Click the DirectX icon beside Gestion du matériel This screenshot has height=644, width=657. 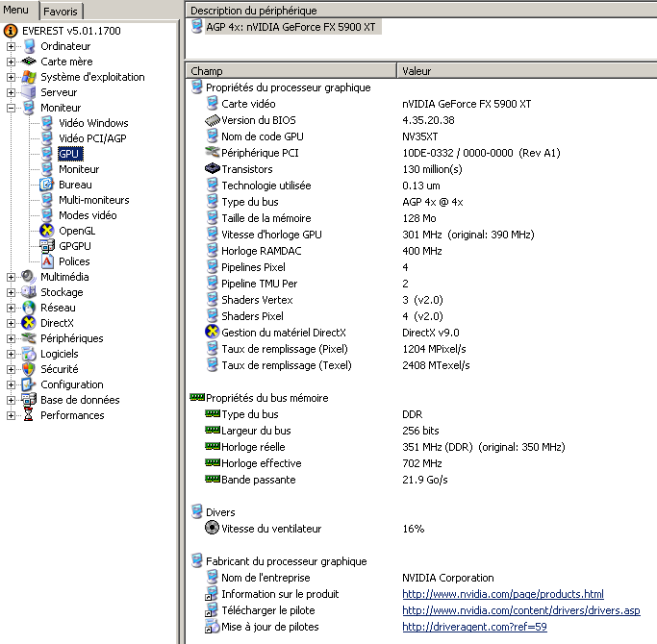pos(213,333)
